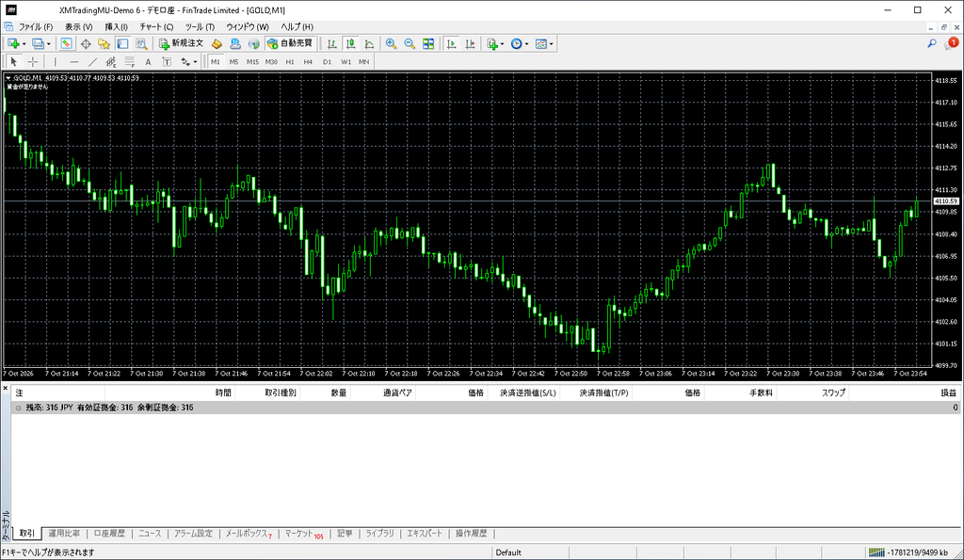964x560 pixels.
Task: Zoom in on the chart
Action: pos(391,43)
